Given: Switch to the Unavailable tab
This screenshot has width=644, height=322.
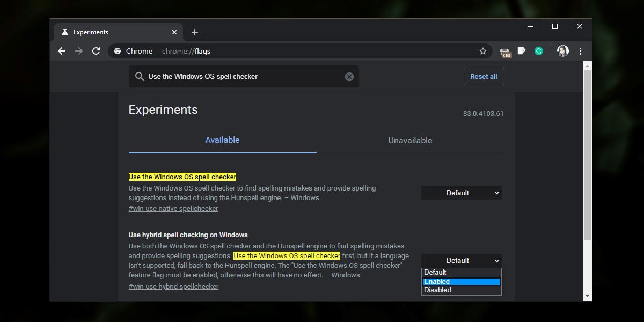Looking at the screenshot, I should [410, 140].
